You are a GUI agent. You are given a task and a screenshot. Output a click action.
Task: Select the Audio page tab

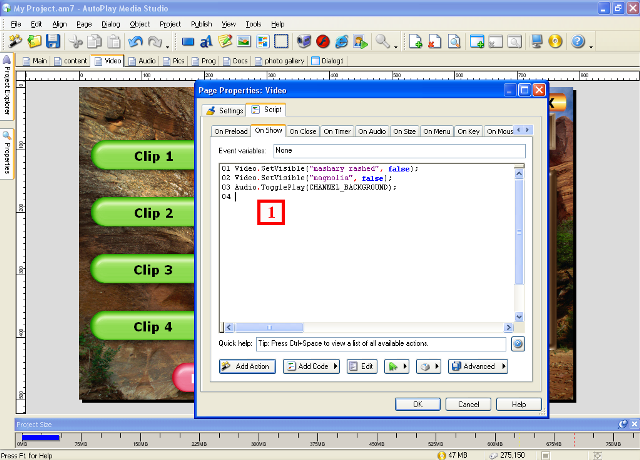point(143,61)
